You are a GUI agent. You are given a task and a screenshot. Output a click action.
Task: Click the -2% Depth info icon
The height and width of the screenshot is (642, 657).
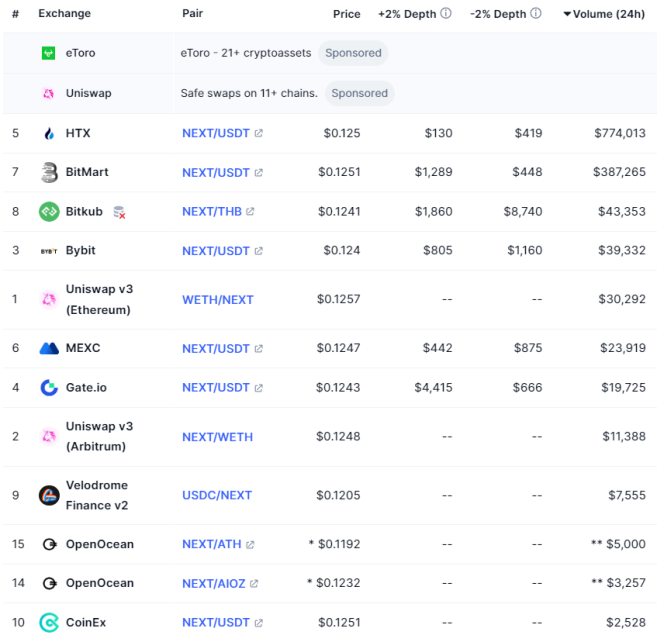tap(536, 13)
